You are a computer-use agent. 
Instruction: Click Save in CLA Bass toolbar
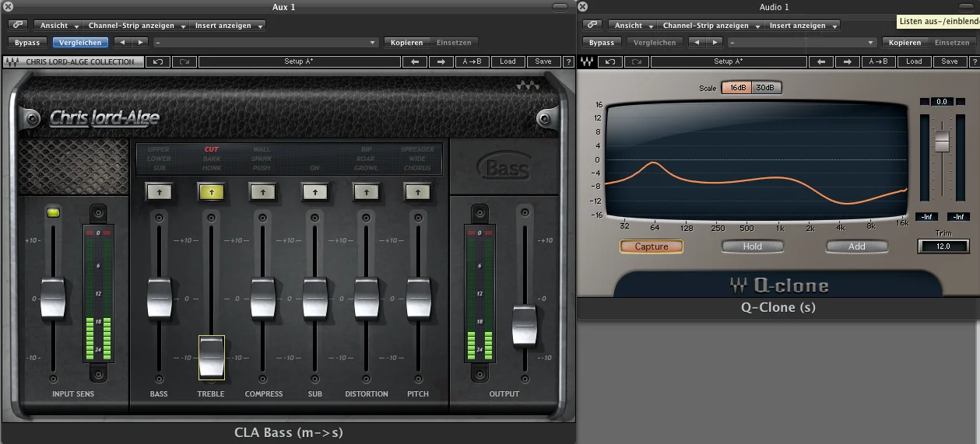(x=543, y=61)
